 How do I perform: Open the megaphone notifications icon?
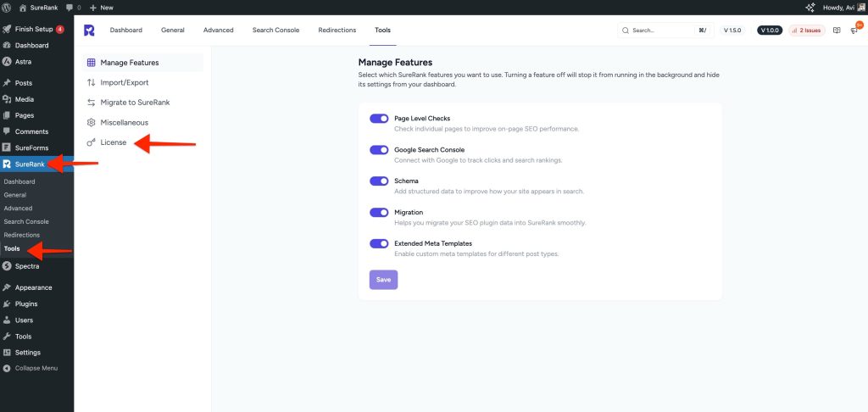click(x=854, y=31)
